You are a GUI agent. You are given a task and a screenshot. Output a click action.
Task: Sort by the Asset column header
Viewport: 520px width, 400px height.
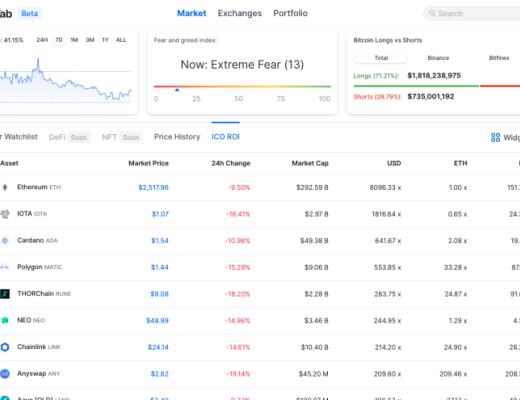point(9,163)
